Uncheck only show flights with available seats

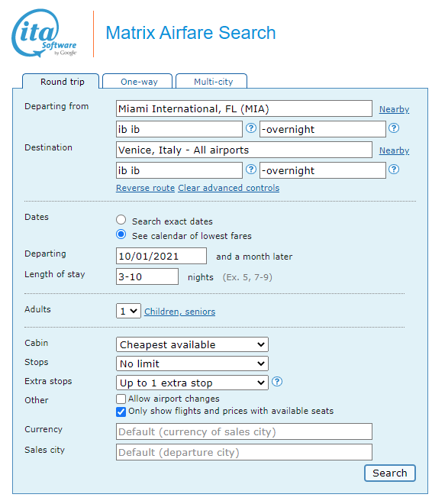tap(121, 412)
